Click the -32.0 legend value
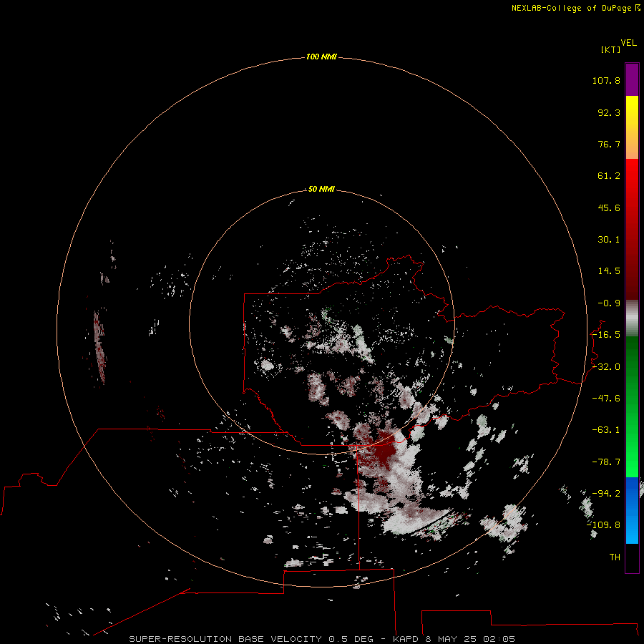 click(x=606, y=367)
